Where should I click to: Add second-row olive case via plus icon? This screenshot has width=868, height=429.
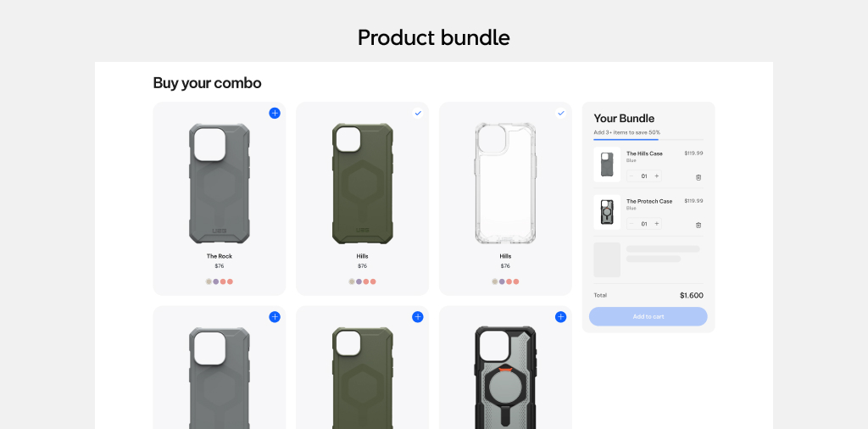[418, 316]
